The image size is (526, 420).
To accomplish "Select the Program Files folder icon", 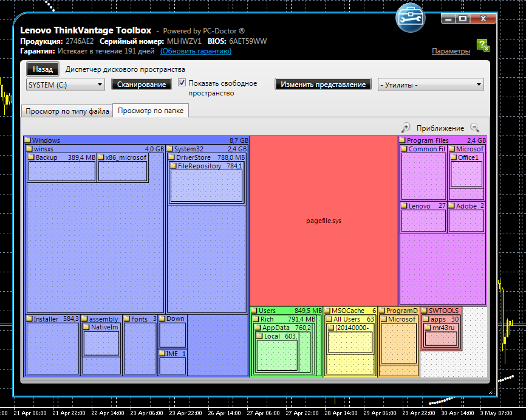I will pos(403,140).
